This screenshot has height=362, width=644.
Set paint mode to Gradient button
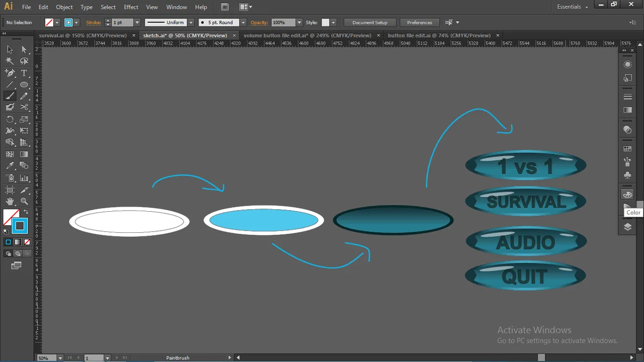click(17, 242)
